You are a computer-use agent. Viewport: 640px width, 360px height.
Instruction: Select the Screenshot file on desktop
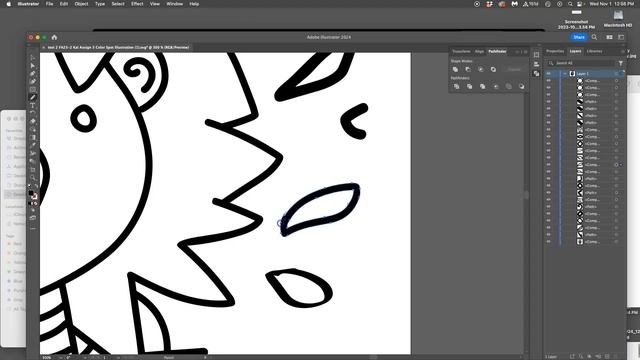point(576,19)
